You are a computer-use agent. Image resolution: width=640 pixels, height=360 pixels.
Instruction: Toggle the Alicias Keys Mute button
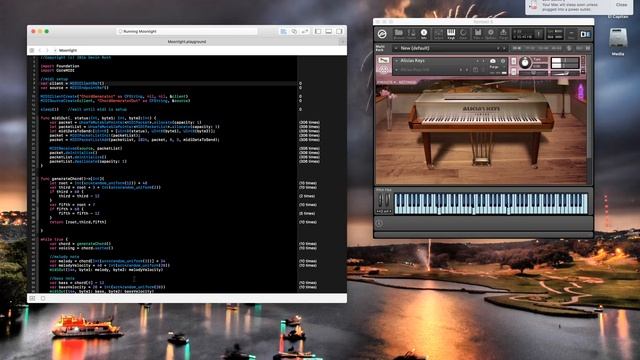click(513, 71)
